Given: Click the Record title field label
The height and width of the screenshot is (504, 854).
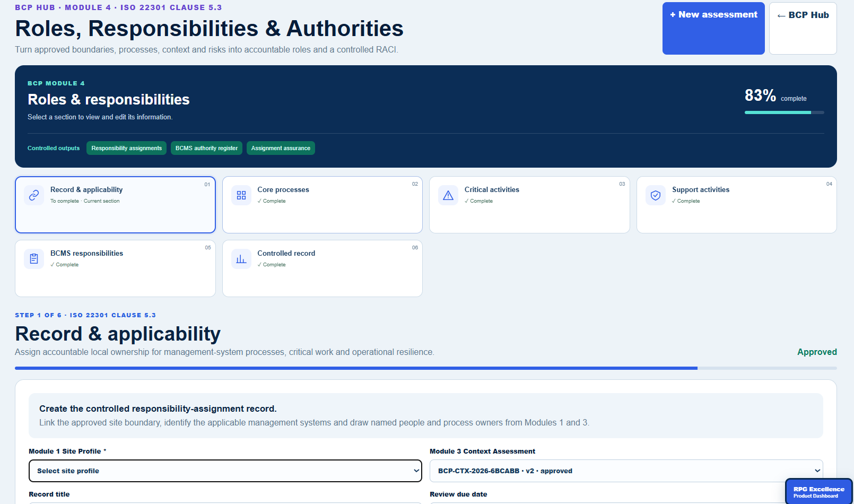Looking at the screenshot, I should 49,494.
